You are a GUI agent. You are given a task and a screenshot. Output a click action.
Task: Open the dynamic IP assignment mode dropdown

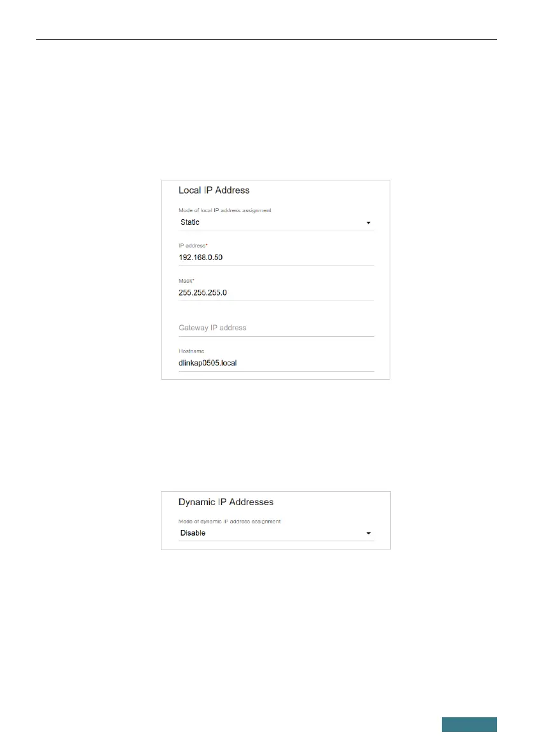(275, 533)
